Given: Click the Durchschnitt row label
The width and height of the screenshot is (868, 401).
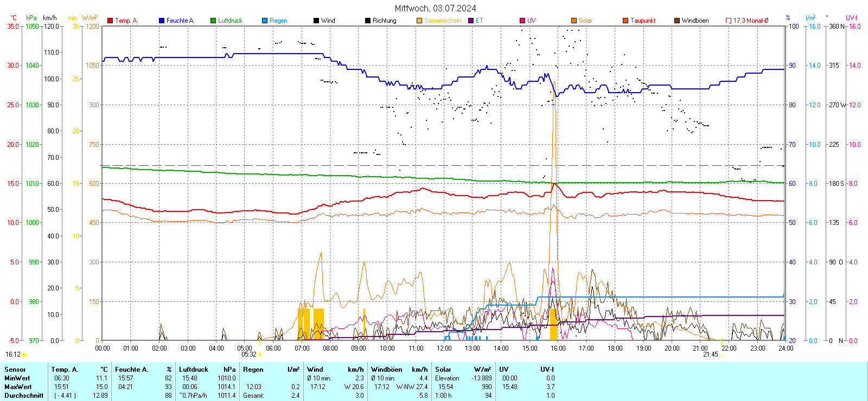Looking at the screenshot, I should click(24, 396).
